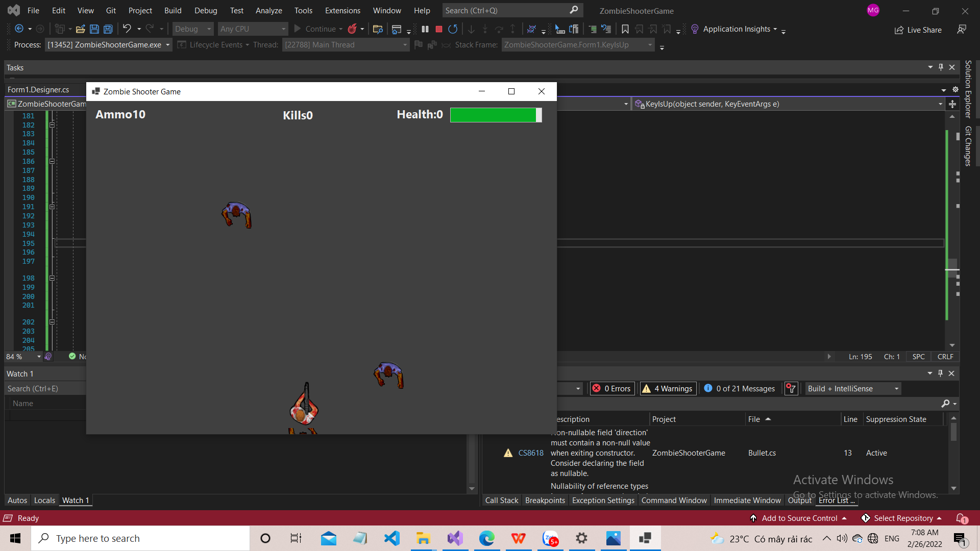
Task: Launch Microsoft Edge from the taskbar
Action: (x=487, y=538)
